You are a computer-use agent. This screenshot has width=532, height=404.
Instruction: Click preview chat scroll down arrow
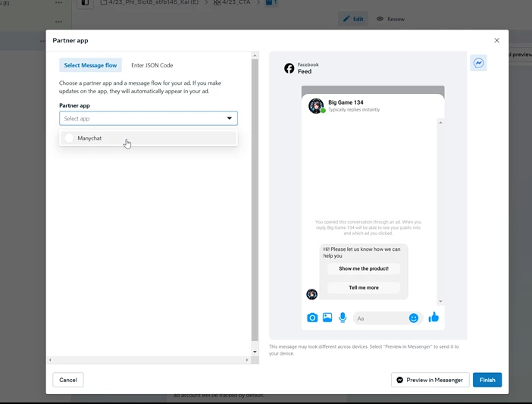coord(440,301)
